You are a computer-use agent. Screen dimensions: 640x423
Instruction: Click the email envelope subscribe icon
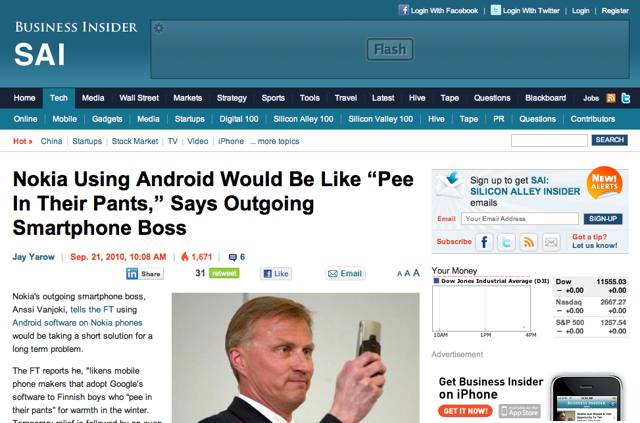point(551,242)
